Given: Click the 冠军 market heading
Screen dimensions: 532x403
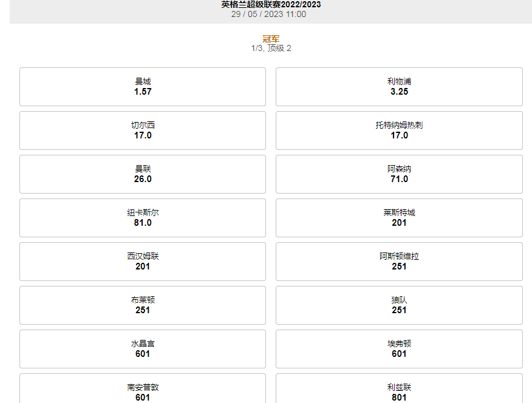Looking at the screenshot, I should [x=271, y=39].
